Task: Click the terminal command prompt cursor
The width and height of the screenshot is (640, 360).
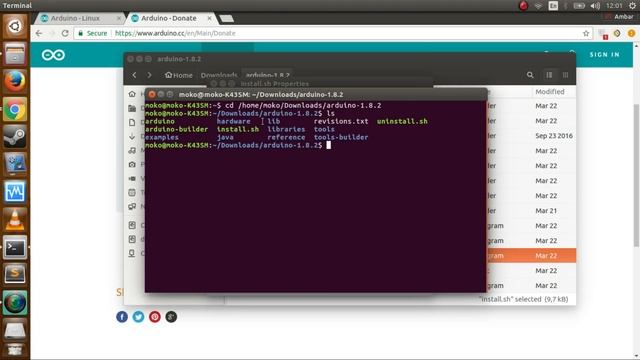Action: tap(329, 145)
